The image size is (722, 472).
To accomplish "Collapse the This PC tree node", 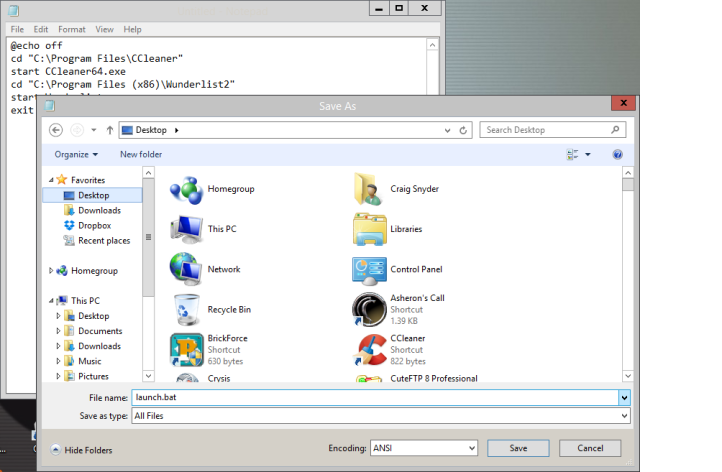I will click(x=51, y=301).
